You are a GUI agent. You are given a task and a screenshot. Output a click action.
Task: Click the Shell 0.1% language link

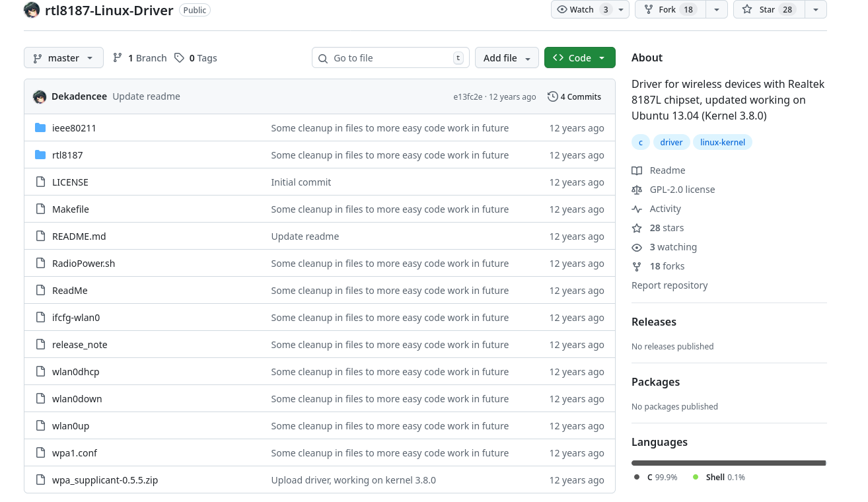point(719,477)
